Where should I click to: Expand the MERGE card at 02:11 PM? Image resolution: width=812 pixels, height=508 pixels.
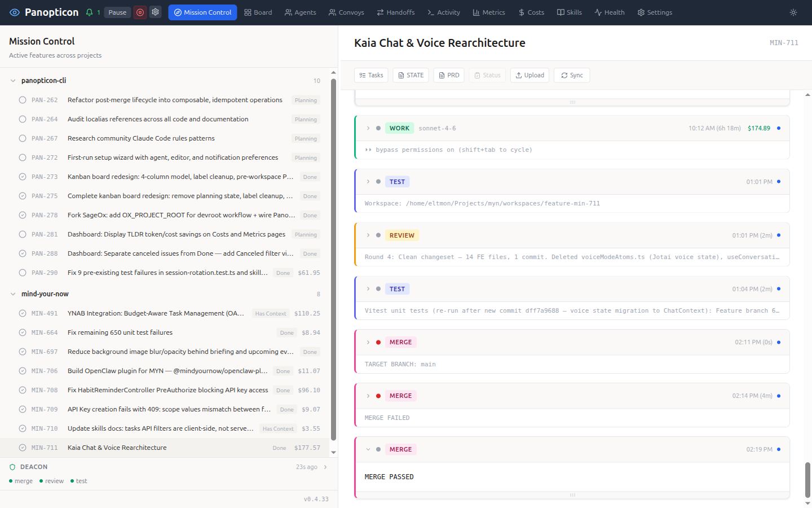pos(368,342)
